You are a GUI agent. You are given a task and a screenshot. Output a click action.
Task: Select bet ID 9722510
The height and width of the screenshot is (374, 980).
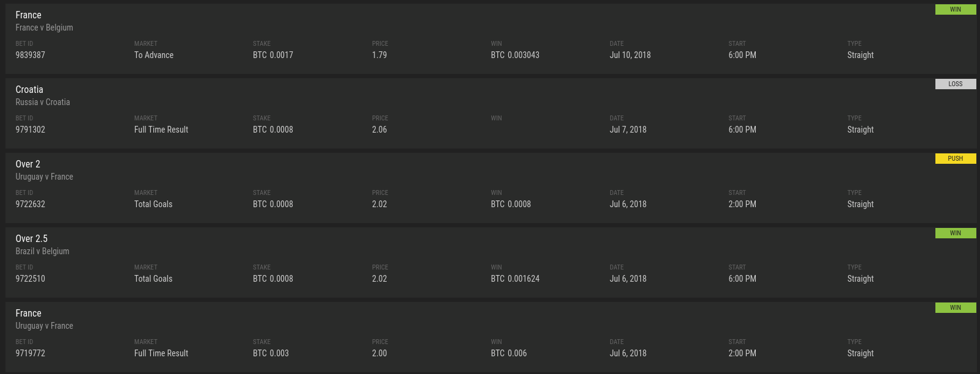tap(31, 279)
